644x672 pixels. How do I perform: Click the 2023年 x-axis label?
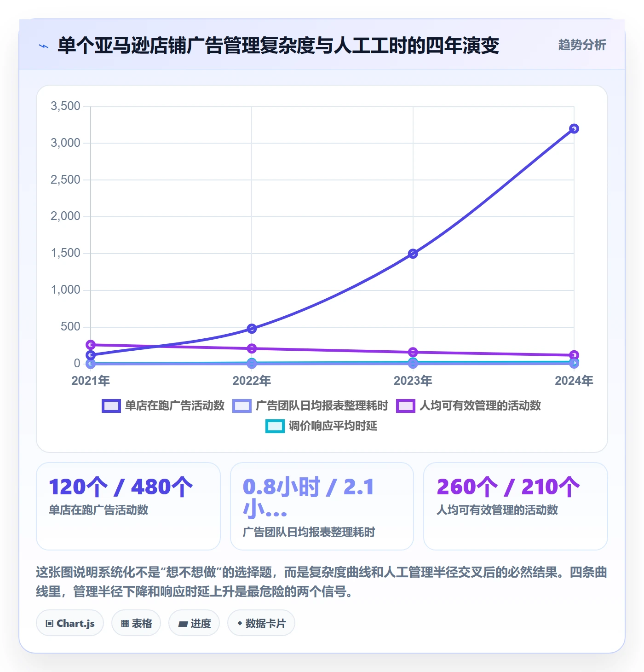point(413,381)
